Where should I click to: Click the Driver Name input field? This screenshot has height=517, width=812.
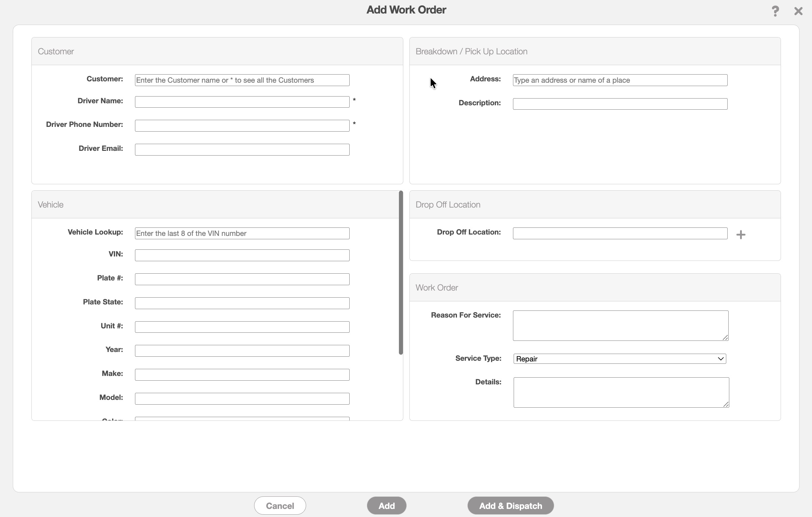click(242, 102)
